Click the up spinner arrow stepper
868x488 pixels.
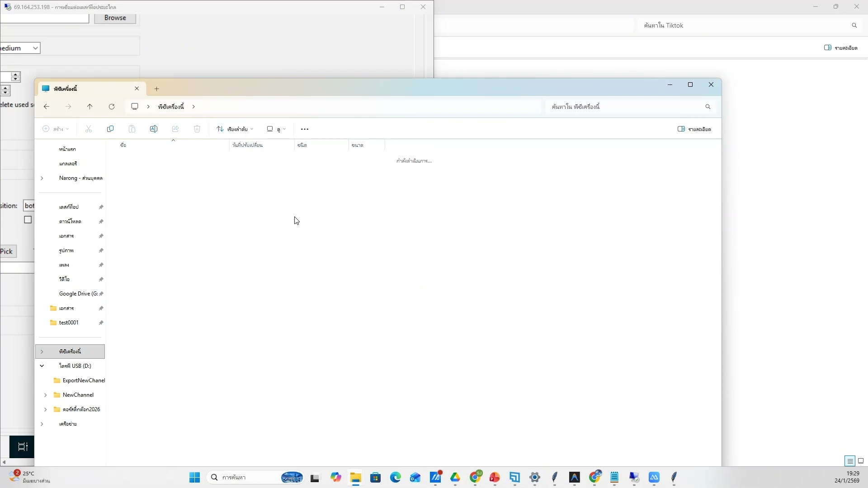(x=16, y=74)
